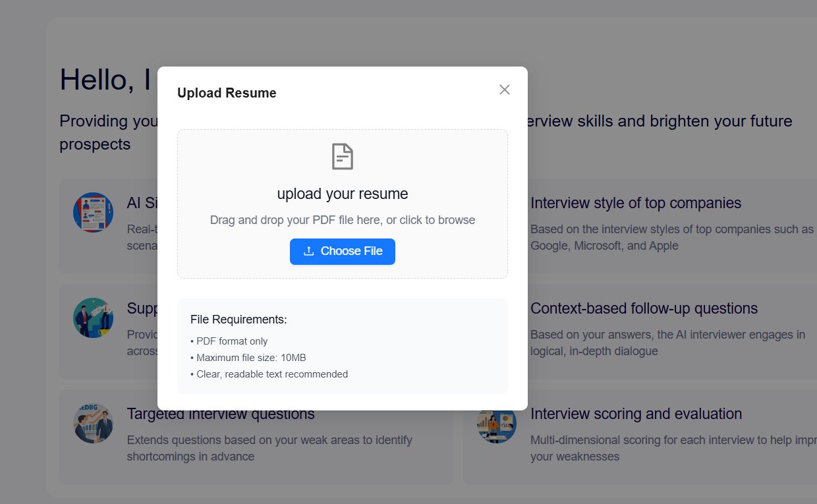
Task: Click the 'upload your resume' text
Action: (x=342, y=194)
